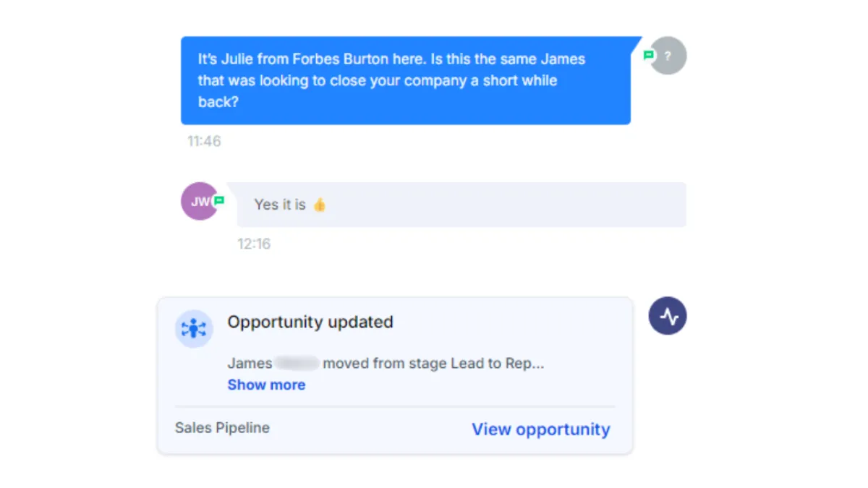Image resolution: width=868 pixels, height=488 pixels.
Task: Expand the opportunity text with Show more
Action: [266, 385]
